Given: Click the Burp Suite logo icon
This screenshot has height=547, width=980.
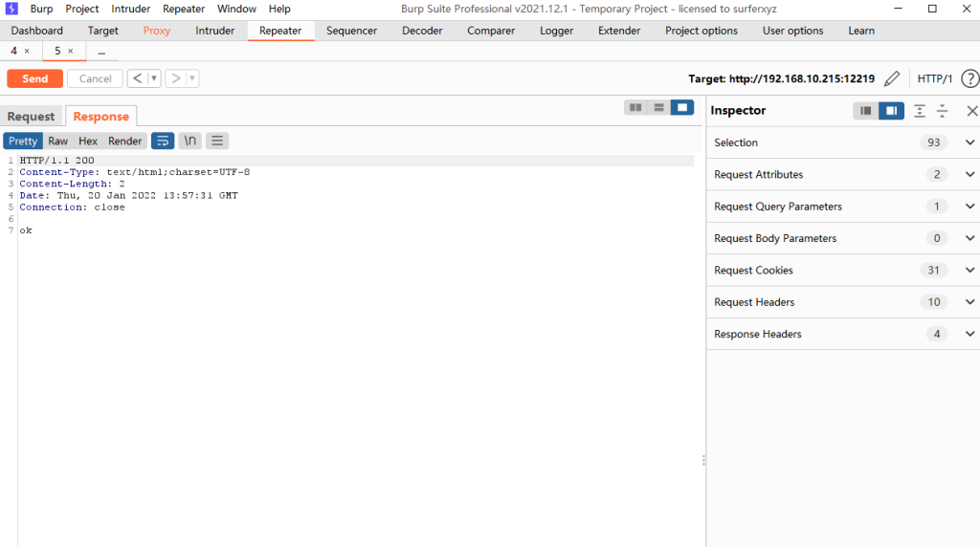Looking at the screenshot, I should pos(11,9).
